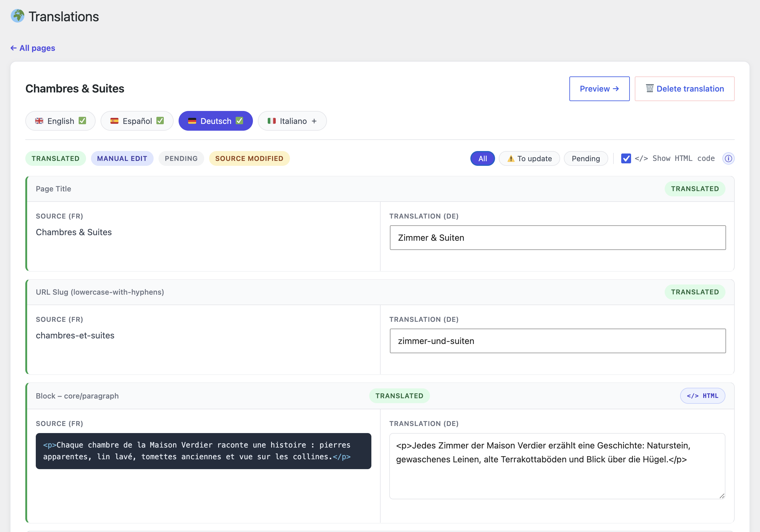The height and width of the screenshot is (532, 760).
Task: Select the Deutsch language tab
Action: pos(216,121)
